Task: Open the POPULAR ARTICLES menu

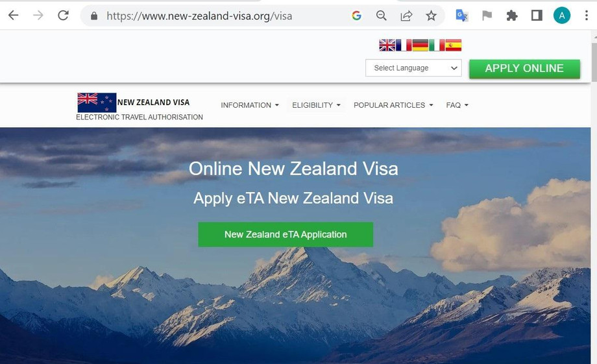Action: tap(393, 105)
